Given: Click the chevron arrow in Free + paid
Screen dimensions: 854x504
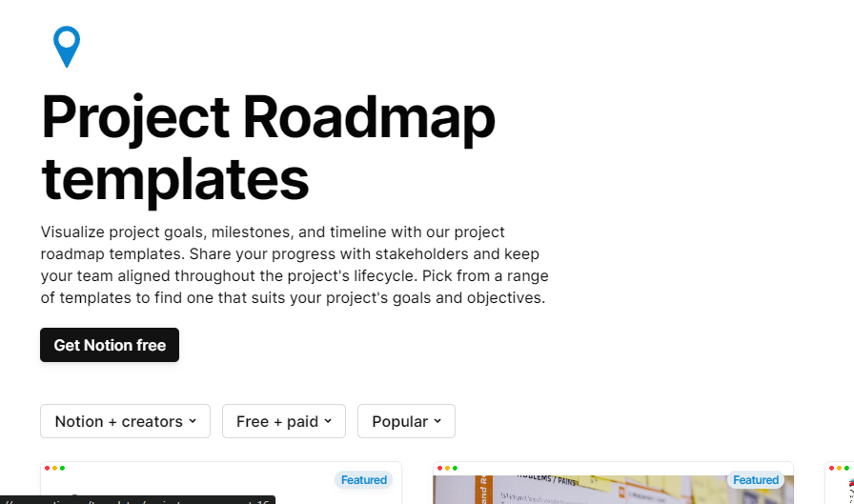Looking at the screenshot, I should (328, 421).
